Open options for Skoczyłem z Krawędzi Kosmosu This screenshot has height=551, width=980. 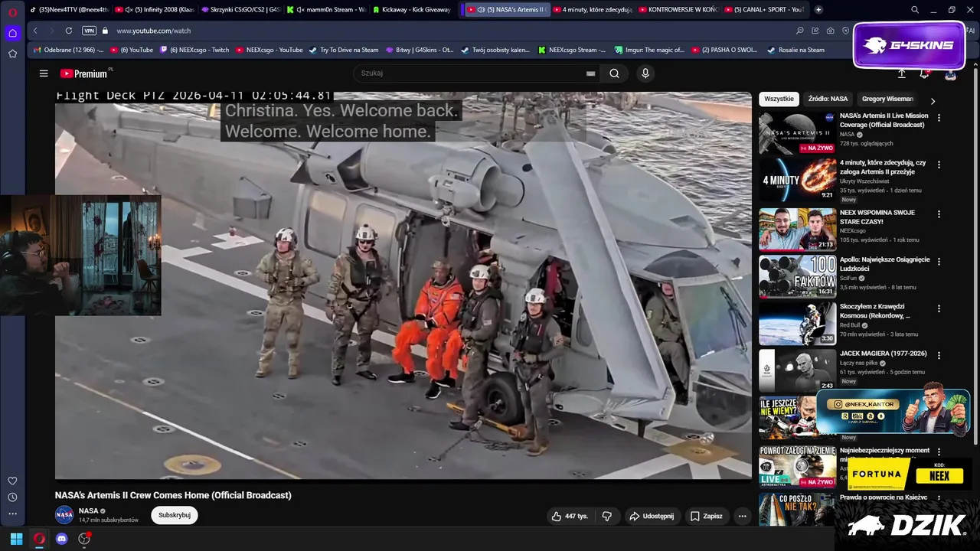pyautogui.click(x=939, y=309)
